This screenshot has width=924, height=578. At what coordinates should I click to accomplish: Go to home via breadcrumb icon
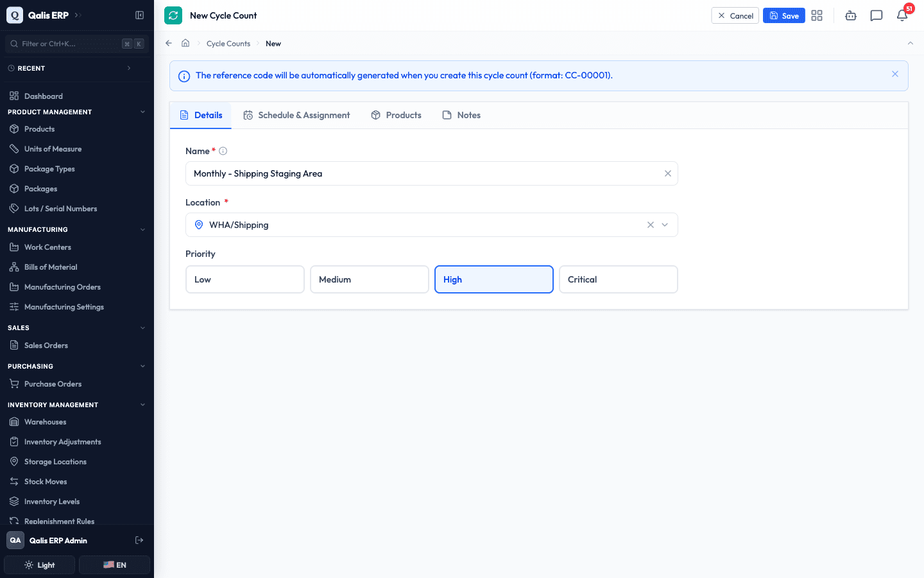pos(185,43)
